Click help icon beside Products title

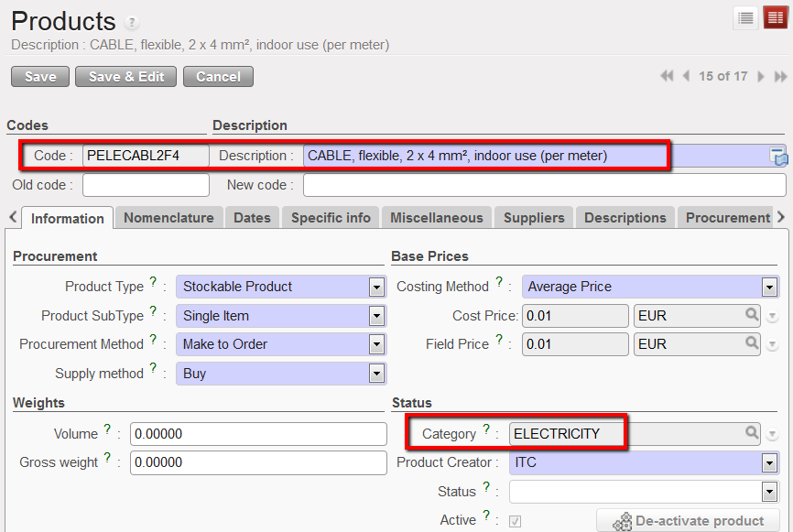132,23
